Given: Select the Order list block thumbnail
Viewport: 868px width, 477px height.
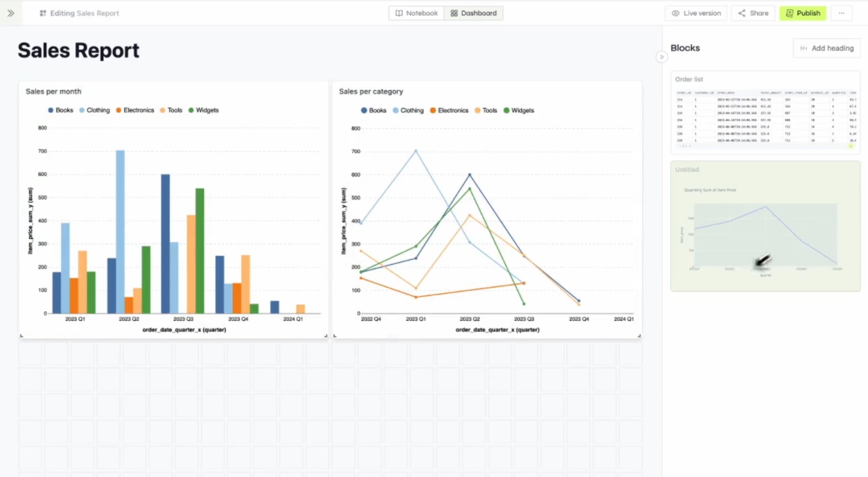Looking at the screenshot, I should pos(765,112).
